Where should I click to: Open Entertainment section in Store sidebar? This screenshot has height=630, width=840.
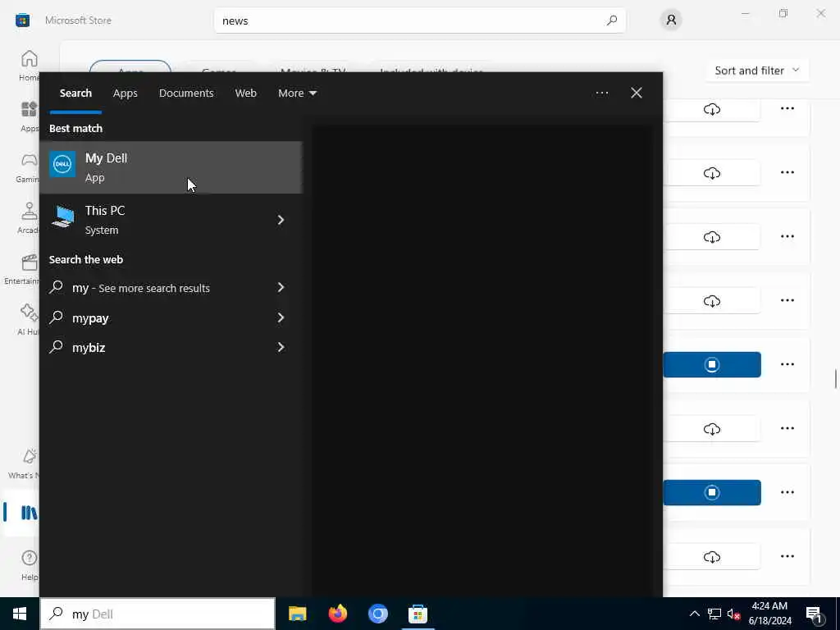tap(21, 269)
